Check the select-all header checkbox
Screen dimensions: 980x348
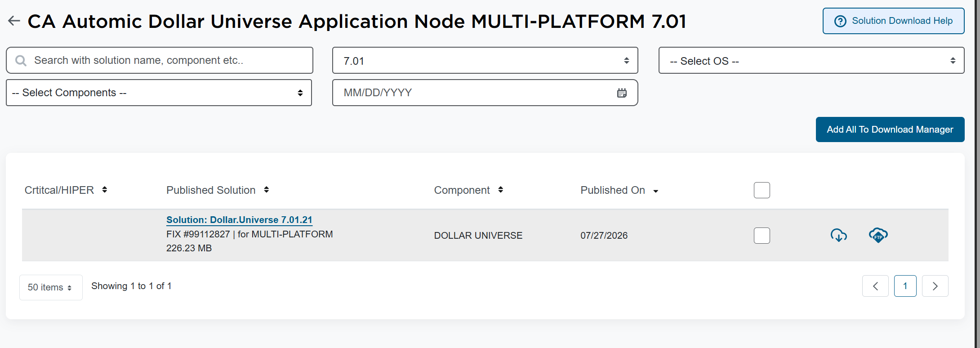pos(762,190)
